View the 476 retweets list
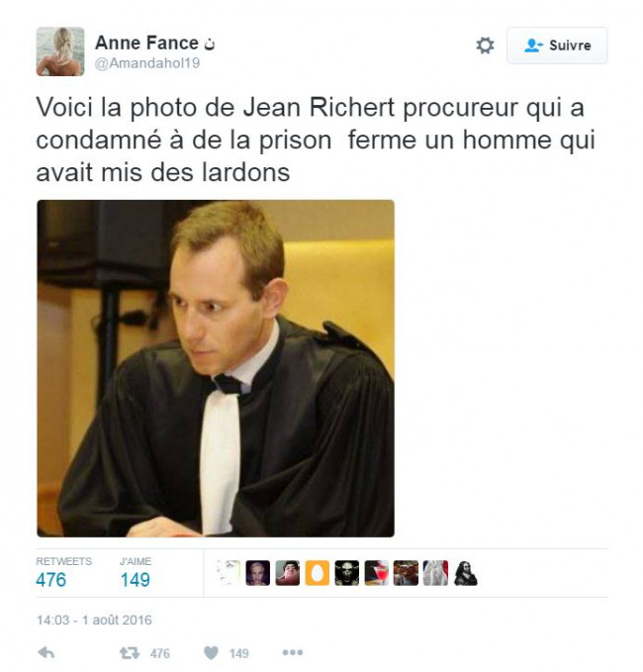643x672 pixels. coord(63,573)
